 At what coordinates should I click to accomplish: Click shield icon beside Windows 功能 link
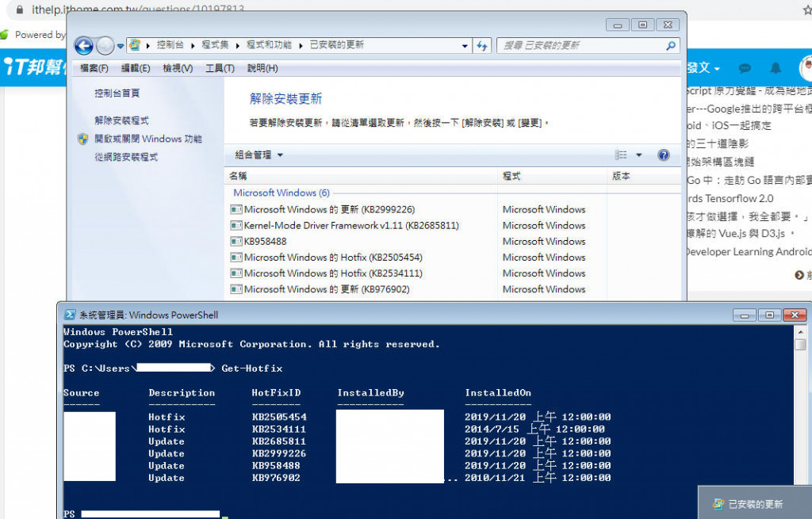click(82, 139)
